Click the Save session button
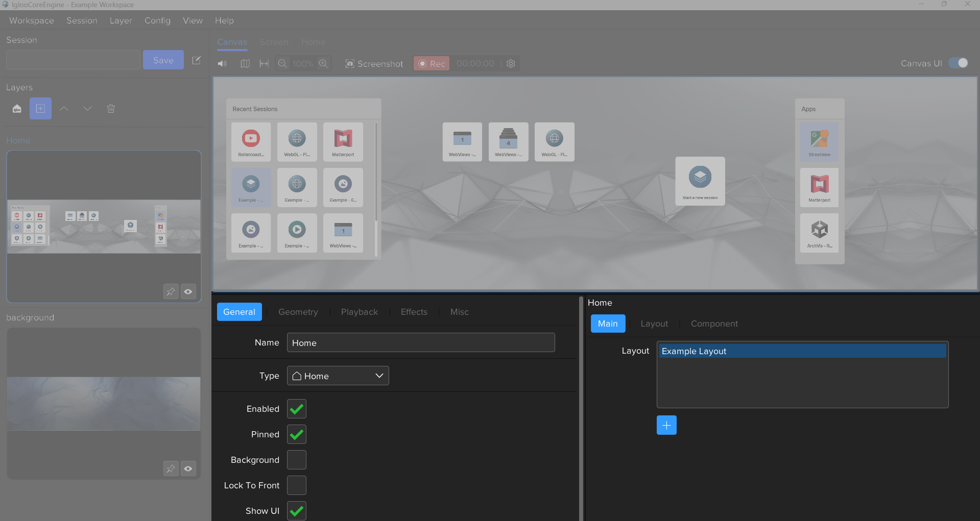980x521 pixels. 163,60
